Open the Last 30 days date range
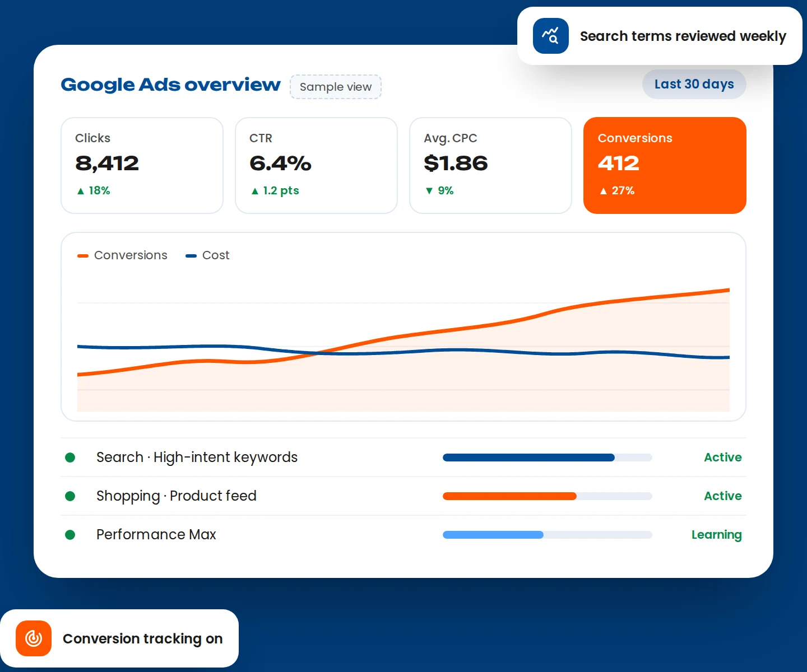Viewport: 807px width, 672px height. click(694, 84)
